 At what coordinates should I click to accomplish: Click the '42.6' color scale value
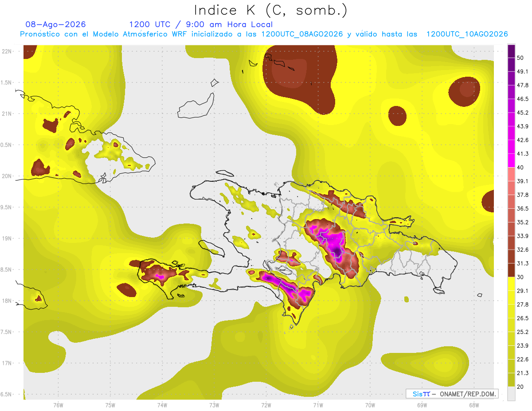tap(523, 140)
